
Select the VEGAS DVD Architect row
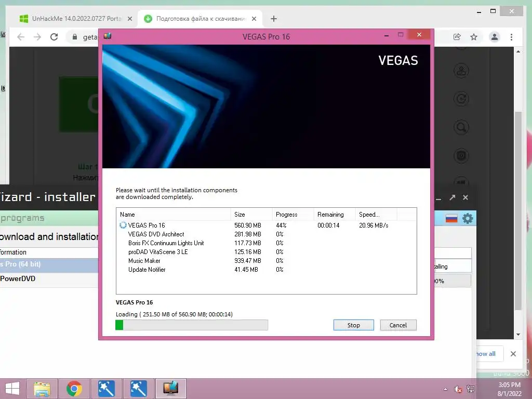[267, 234]
